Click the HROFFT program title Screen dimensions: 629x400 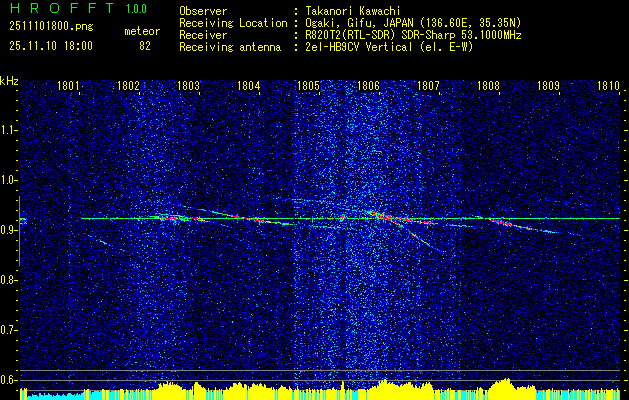pyautogui.click(x=61, y=8)
